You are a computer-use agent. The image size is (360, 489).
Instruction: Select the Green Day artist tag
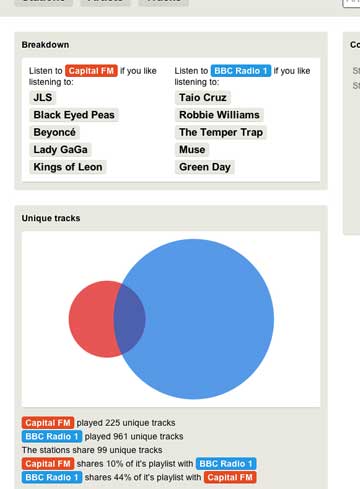point(205,167)
